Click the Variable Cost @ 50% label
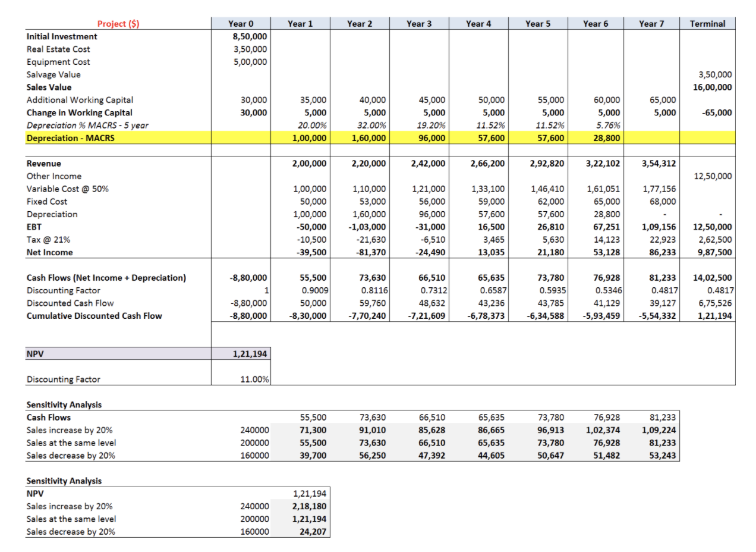 tap(68, 189)
